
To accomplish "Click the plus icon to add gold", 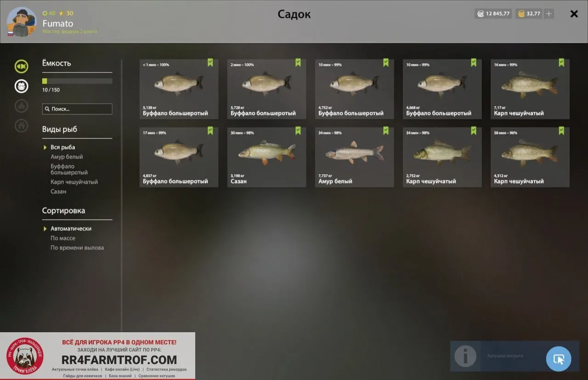I will pyautogui.click(x=548, y=14).
